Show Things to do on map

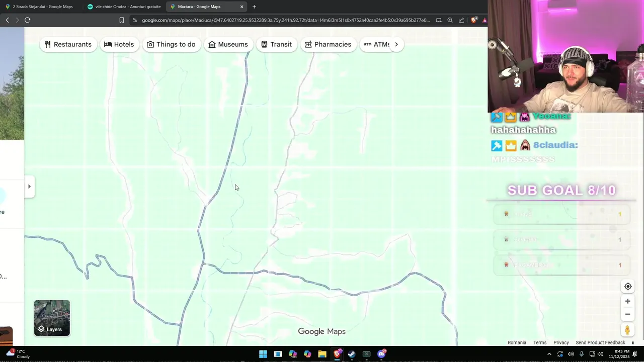coord(171,44)
